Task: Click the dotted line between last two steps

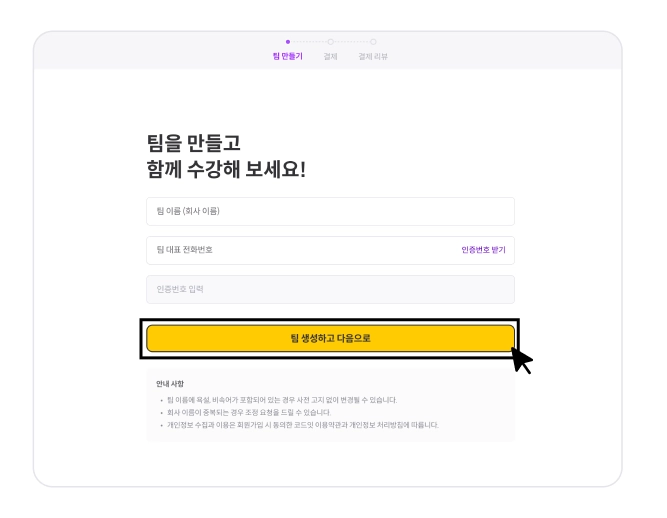Action: 352,42
